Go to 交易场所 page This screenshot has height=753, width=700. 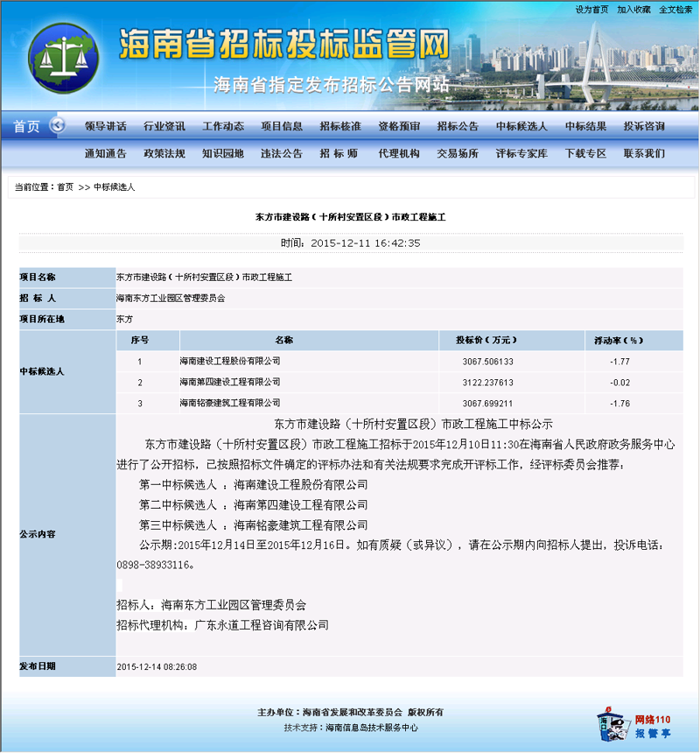point(458,154)
